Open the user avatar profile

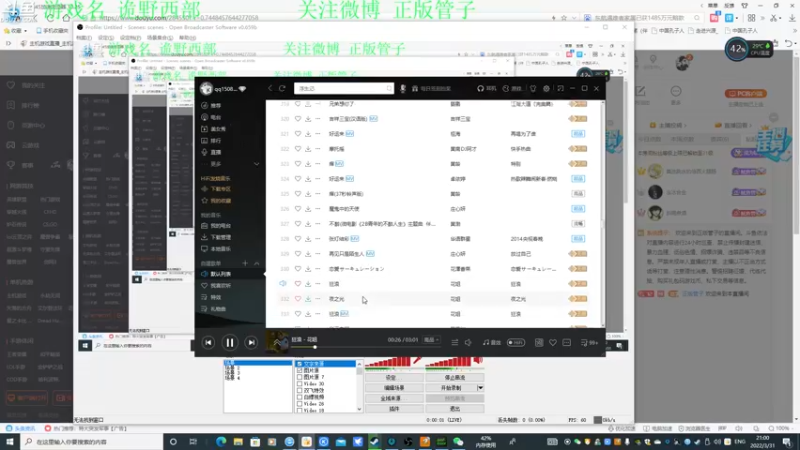coord(206,89)
